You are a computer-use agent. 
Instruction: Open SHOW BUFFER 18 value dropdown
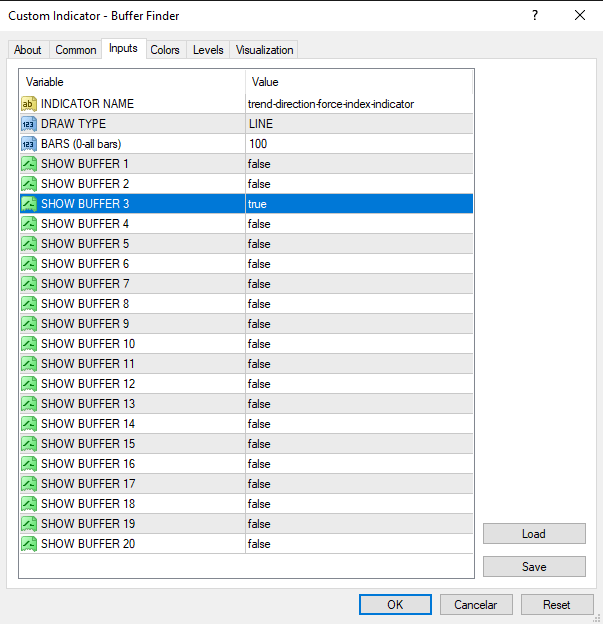pos(358,504)
